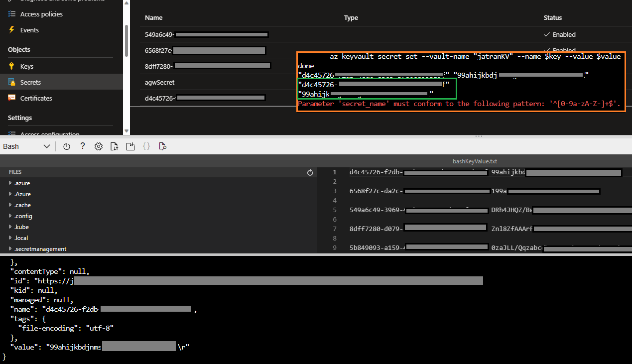632x364 pixels.
Task: Expand the .config folder
Action: click(10, 216)
